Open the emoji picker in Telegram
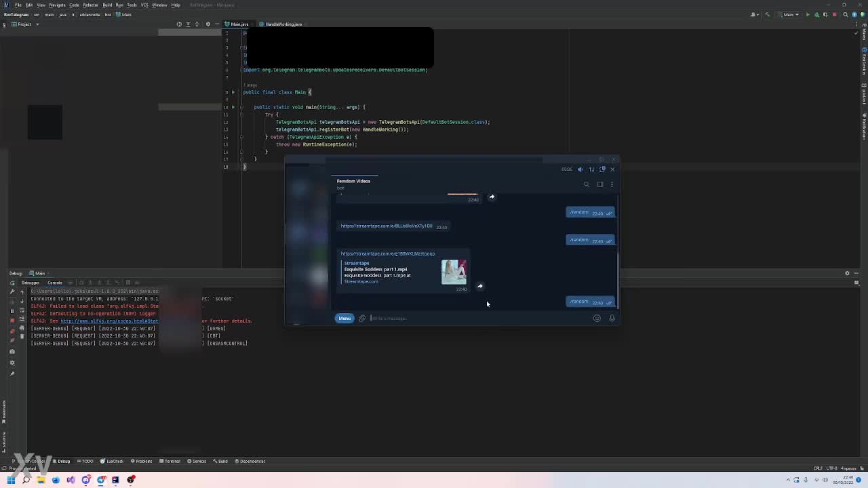Viewport: 868px width, 488px height. pyautogui.click(x=597, y=319)
